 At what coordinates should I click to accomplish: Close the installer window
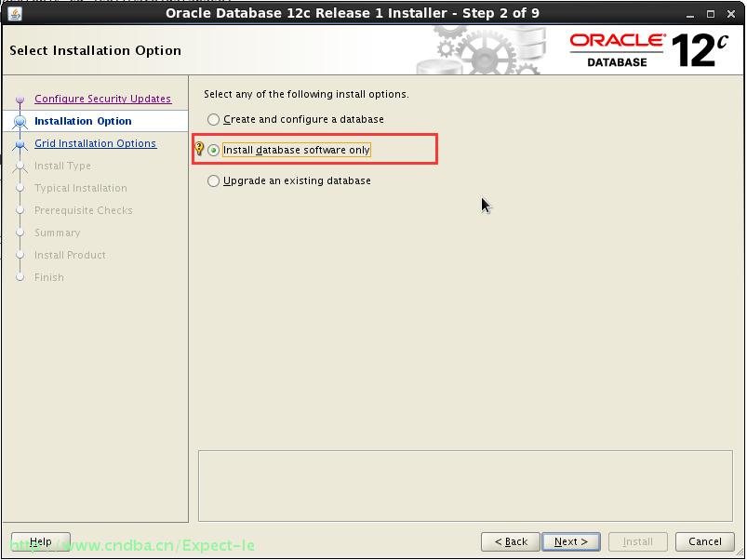(731, 14)
